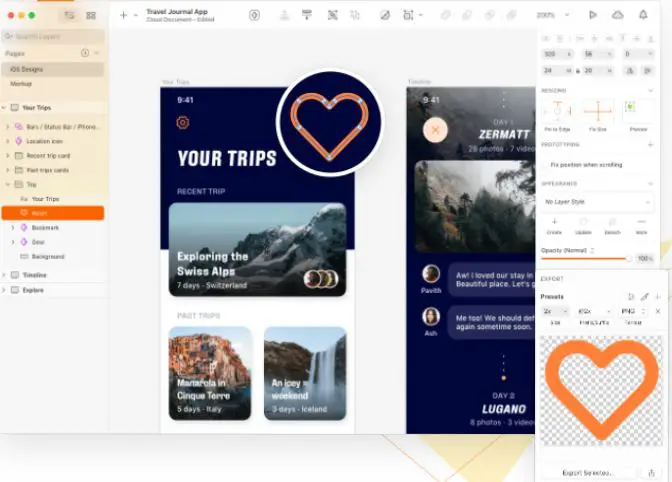The height and width of the screenshot is (482, 672).
Task: Open the notifications bell
Action: (x=643, y=15)
